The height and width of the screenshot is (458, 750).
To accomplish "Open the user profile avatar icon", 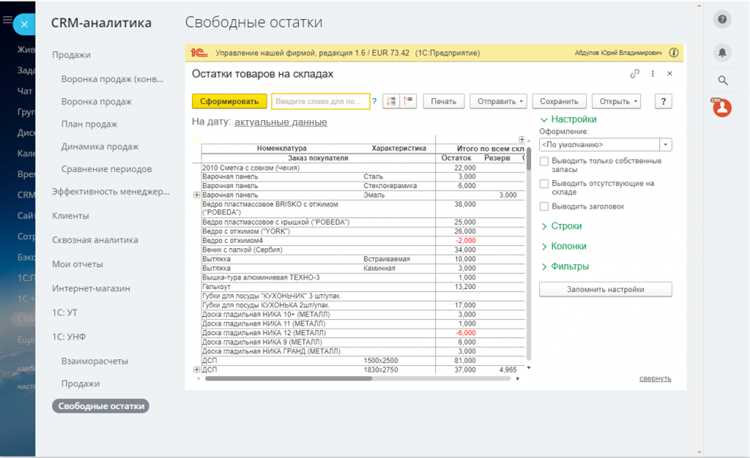I will (722, 108).
